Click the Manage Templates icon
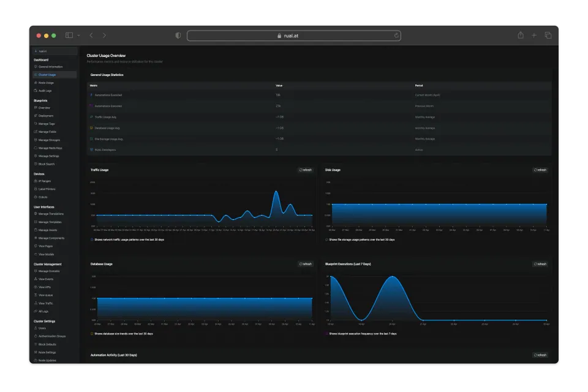Image resolution: width=588 pixels, height=392 pixels. 36,222
